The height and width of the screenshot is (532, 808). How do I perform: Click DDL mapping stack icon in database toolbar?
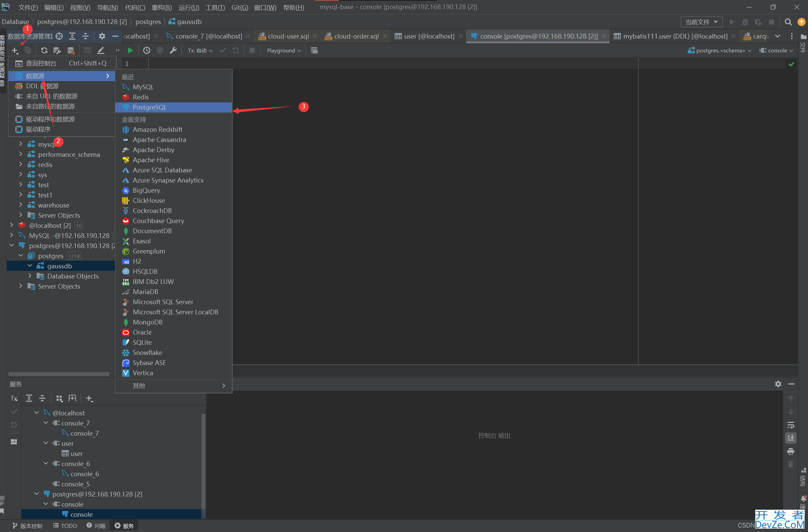(71, 50)
